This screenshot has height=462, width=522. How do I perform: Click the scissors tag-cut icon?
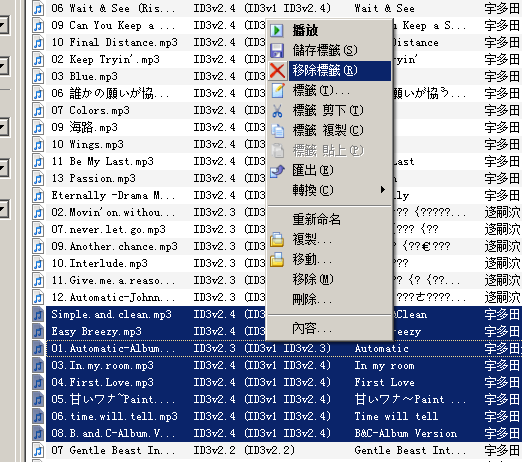pos(277,111)
